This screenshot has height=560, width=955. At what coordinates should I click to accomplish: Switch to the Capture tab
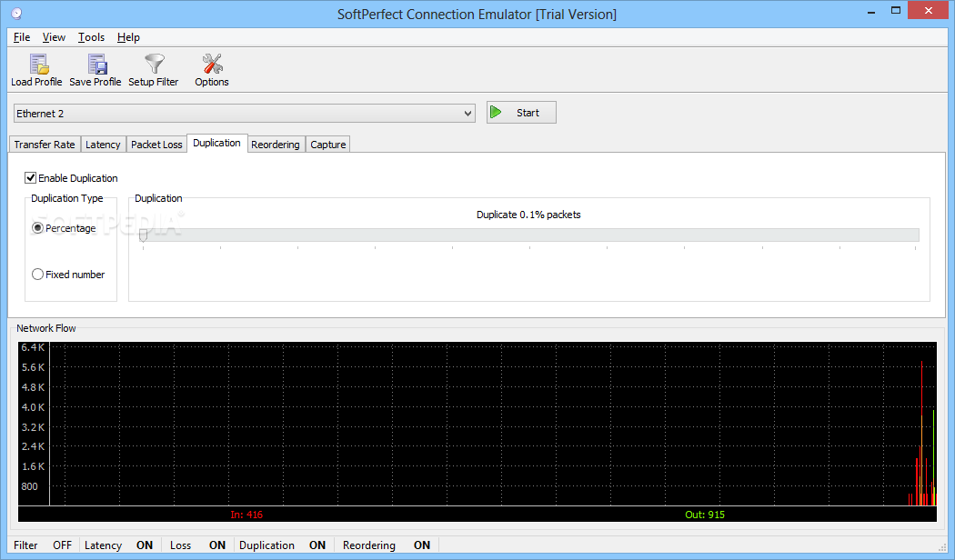(x=327, y=145)
